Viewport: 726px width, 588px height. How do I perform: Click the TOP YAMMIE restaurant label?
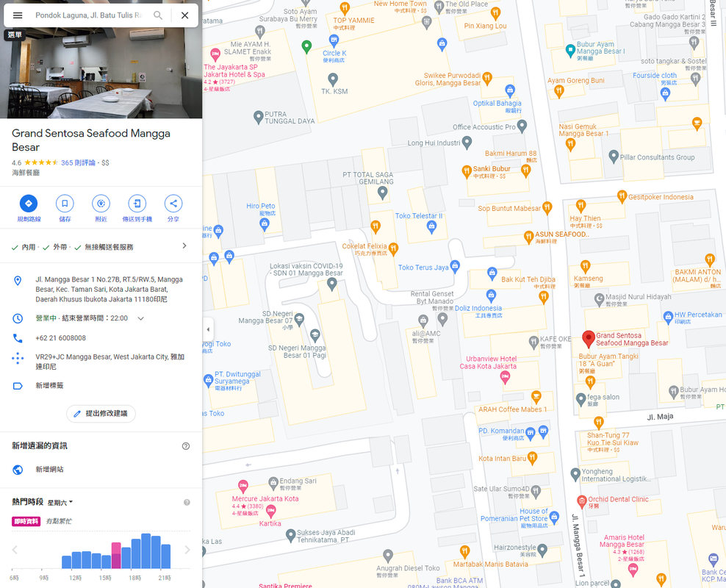tap(353, 21)
